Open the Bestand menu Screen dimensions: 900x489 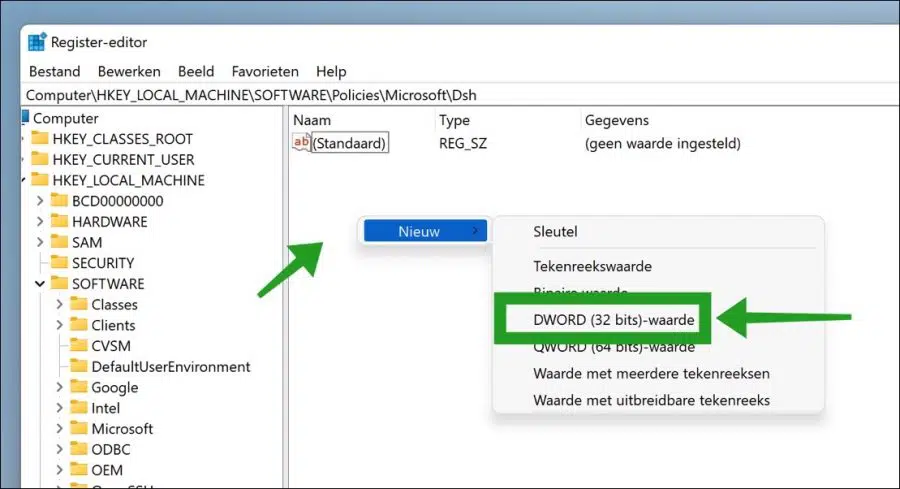[55, 71]
